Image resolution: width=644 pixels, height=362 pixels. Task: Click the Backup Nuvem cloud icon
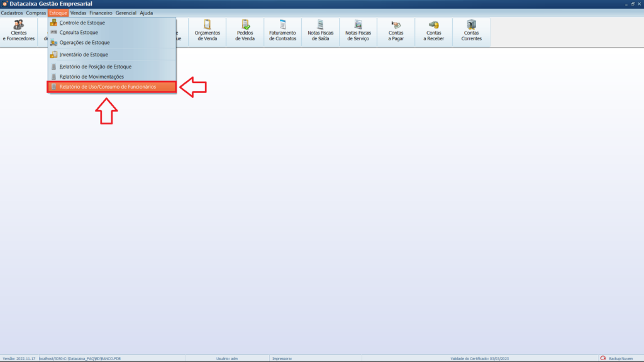point(602,358)
